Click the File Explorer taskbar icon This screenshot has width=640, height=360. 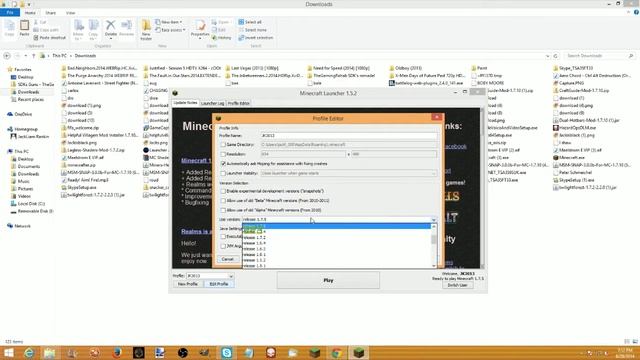tap(50, 353)
